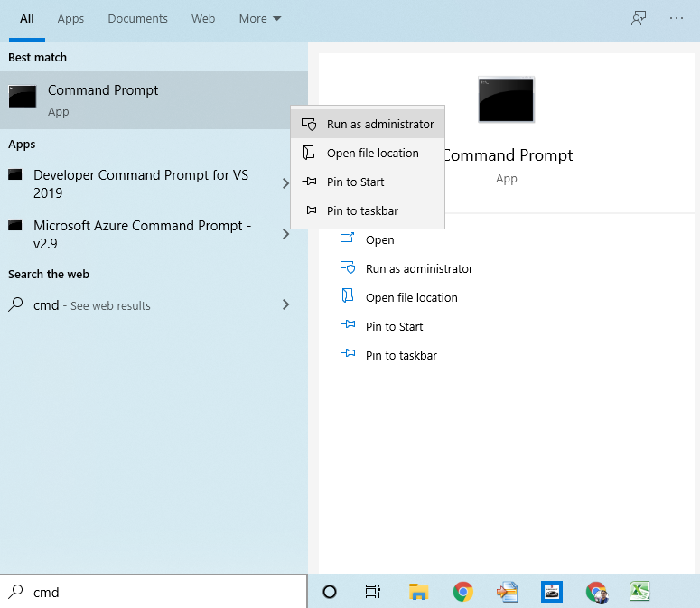
Task: Open the blue photo app on taskbar
Action: 552,592
